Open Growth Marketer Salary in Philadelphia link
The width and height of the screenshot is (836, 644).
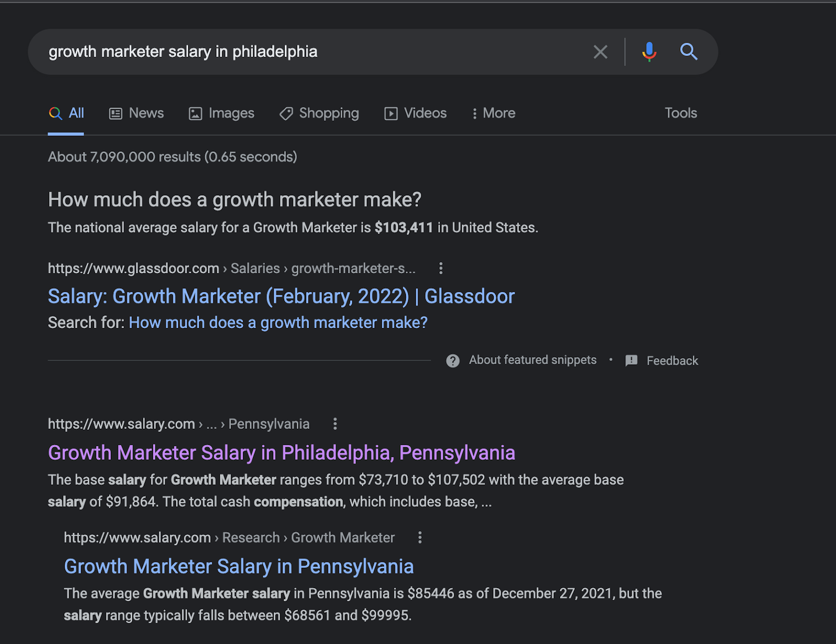[x=281, y=453]
